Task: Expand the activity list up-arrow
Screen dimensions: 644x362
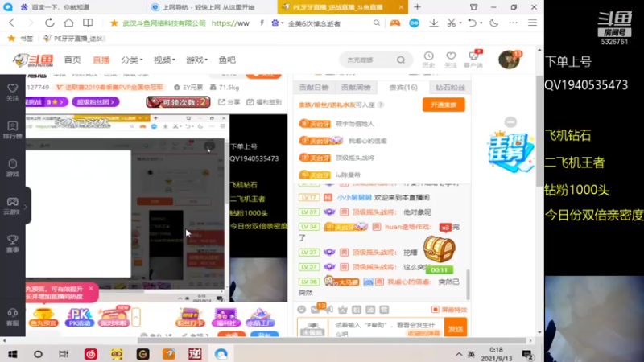Action: (x=136, y=317)
